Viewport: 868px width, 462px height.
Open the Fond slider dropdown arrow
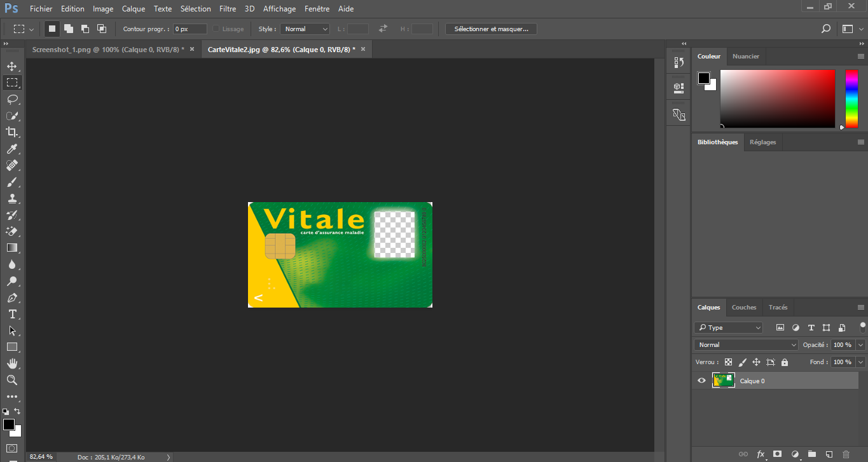(860, 362)
